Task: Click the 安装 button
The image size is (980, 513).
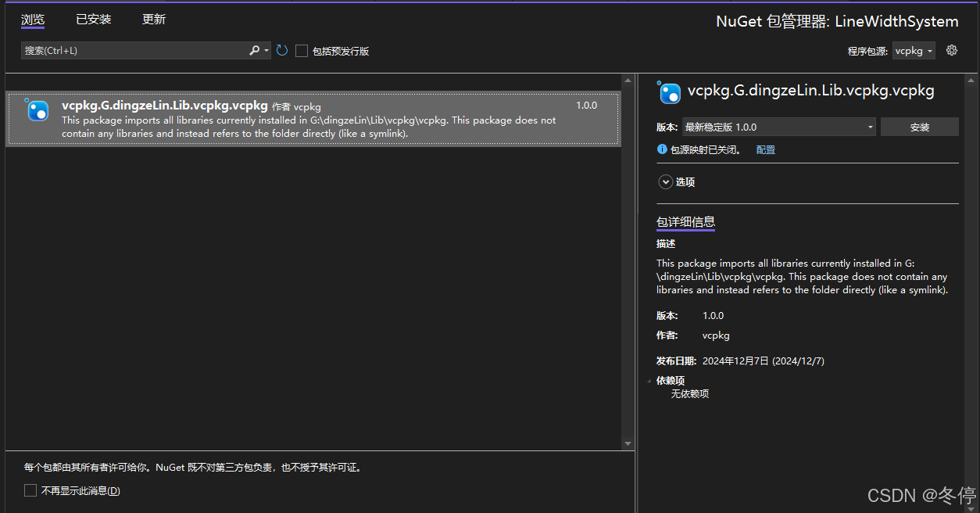Action: 920,126
